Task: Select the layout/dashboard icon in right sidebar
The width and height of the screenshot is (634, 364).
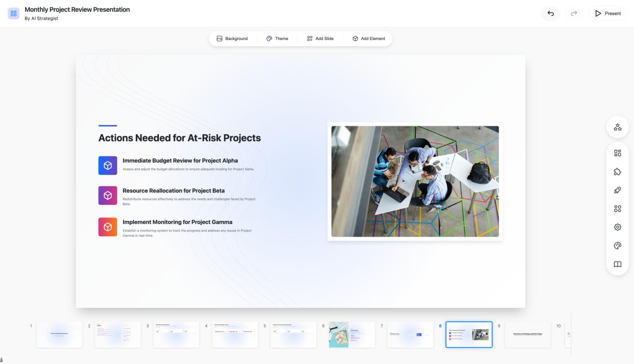Action: pos(617,153)
